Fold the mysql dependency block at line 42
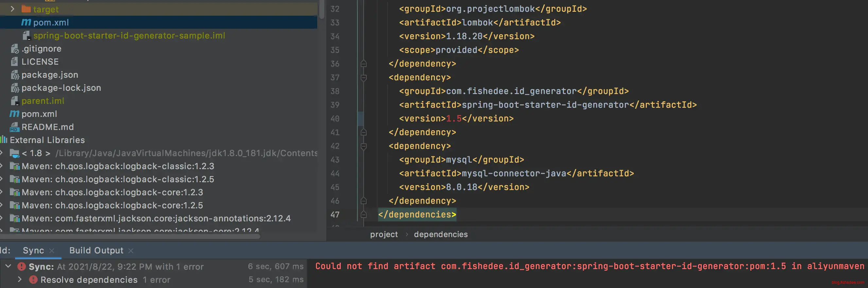The width and height of the screenshot is (868, 288). 364,146
